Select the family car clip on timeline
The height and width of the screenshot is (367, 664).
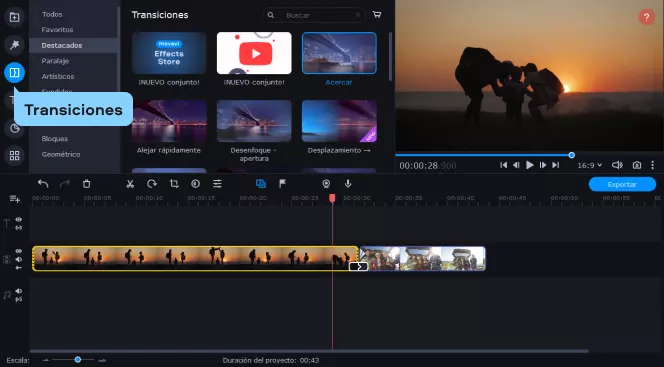pyautogui.click(x=422, y=259)
